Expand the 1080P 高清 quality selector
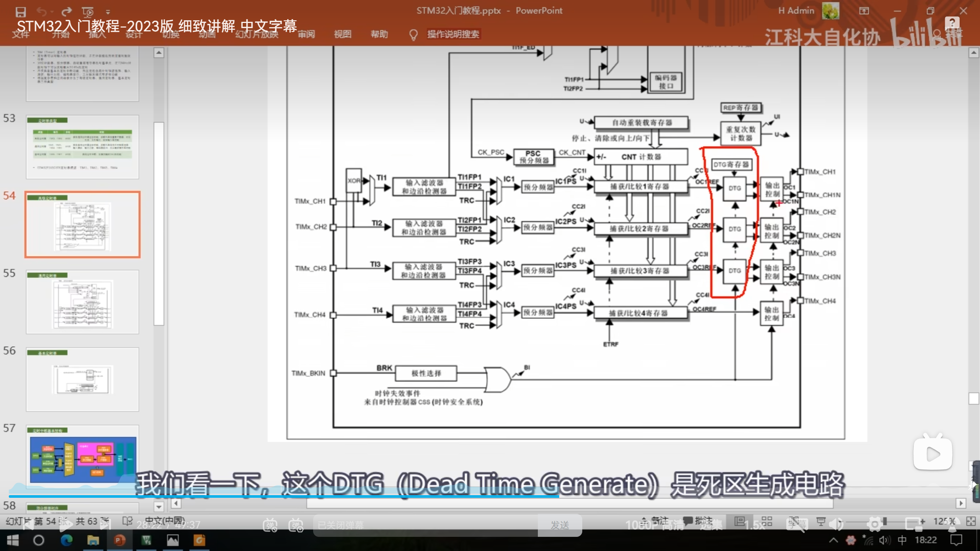 [655, 525]
